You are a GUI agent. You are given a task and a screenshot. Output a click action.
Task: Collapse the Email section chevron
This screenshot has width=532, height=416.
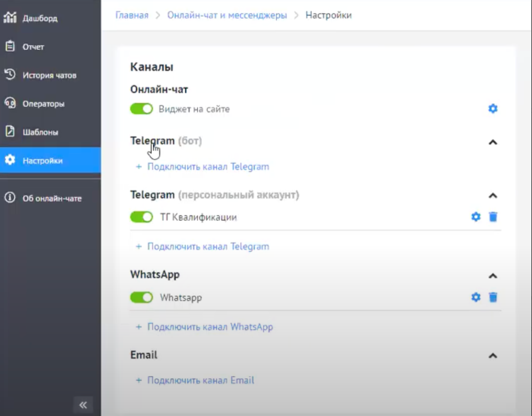493,355
